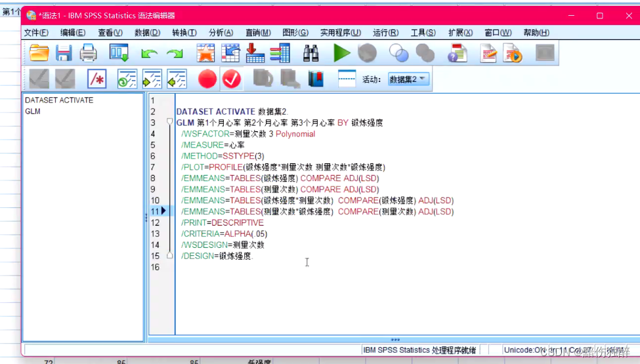The height and width of the screenshot is (364, 640).
Task: Toggle comment selection icon with slash asterisk
Action: (x=96, y=79)
